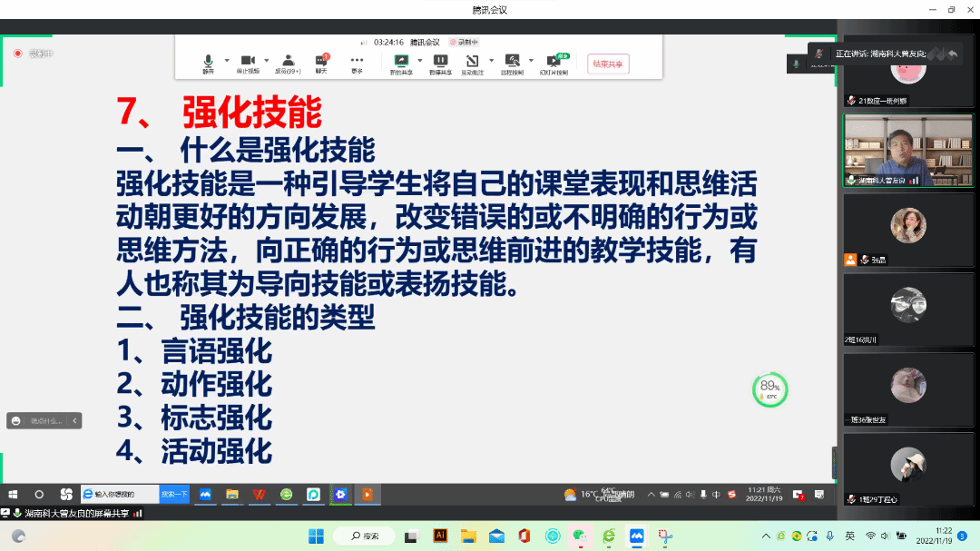The width and height of the screenshot is (980, 551).
Task: Open the members list 成员(99+)
Action: (x=289, y=64)
